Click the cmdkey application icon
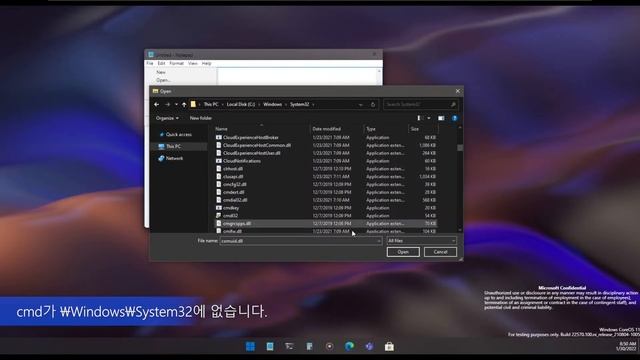640x360 pixels. pos(219,208)
